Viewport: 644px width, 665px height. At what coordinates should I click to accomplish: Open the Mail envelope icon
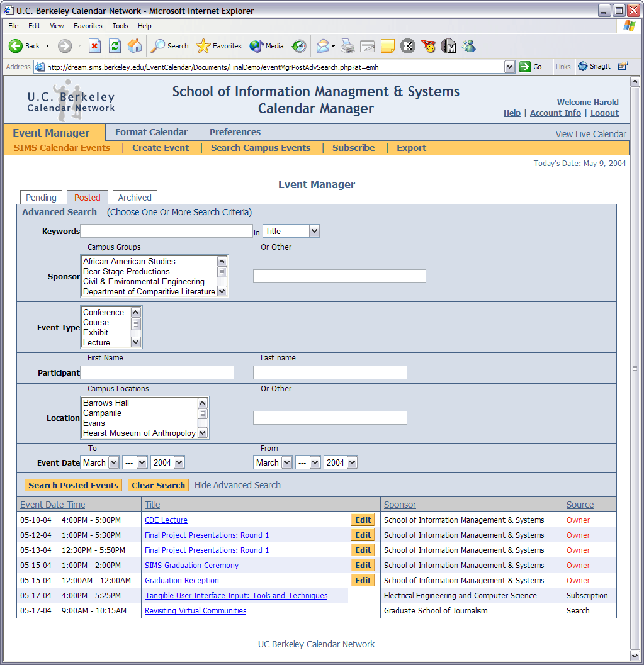pyautogui.click(x=323, y=46)
